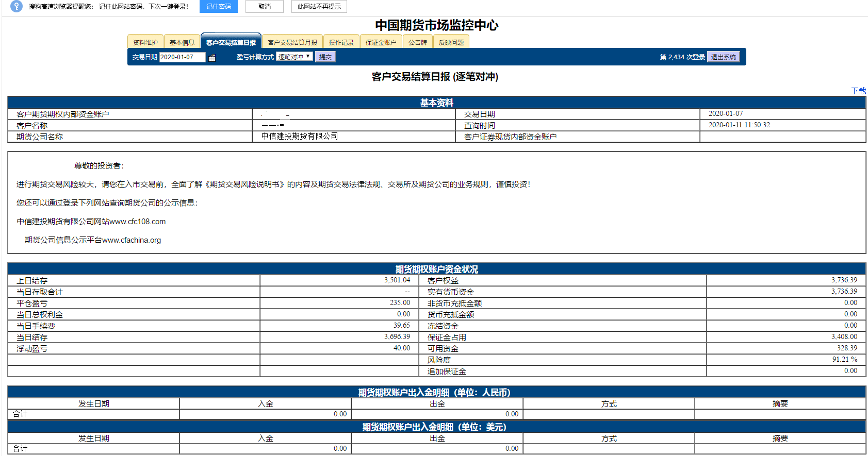868x456 pixels.
Task: Click the 记住密码 button
Action: (x=218, y=7)
